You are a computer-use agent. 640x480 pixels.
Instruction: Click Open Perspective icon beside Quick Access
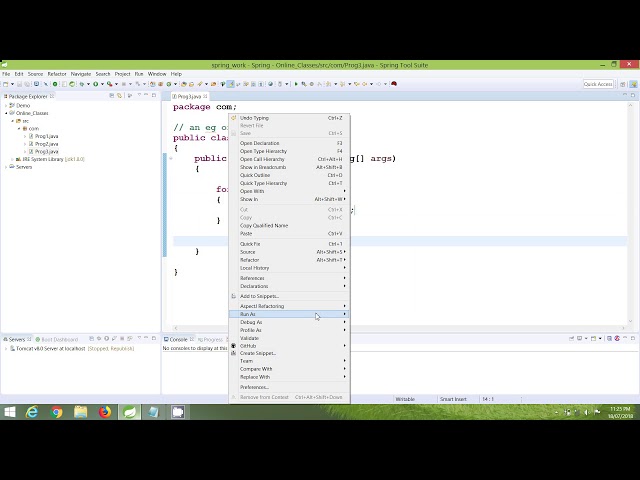(x=622, y=84)
